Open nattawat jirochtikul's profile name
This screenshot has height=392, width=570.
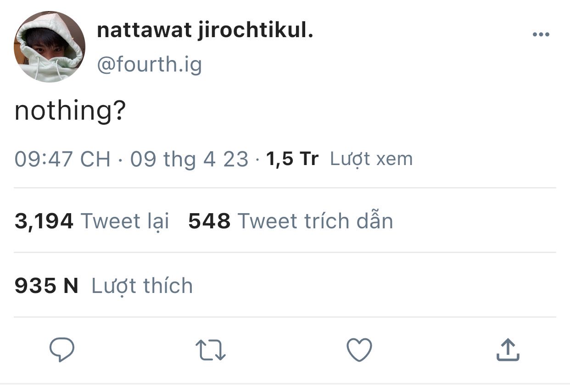tap(205, 32)
